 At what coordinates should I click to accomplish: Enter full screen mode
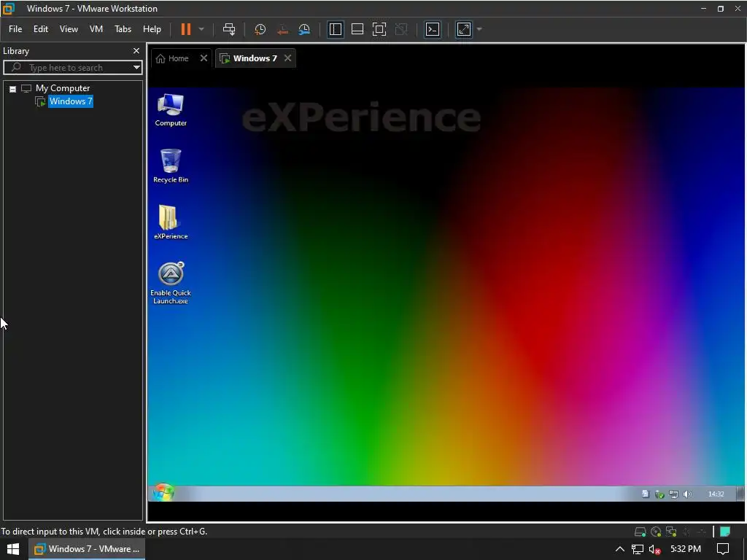[x=379, y=29]
